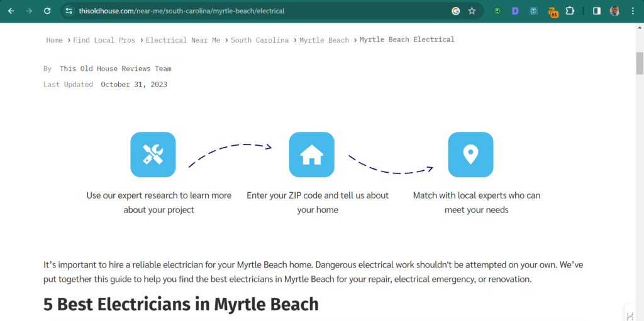
Task: Open the Extensions puzzle piece menu
Action: [570, 11]
